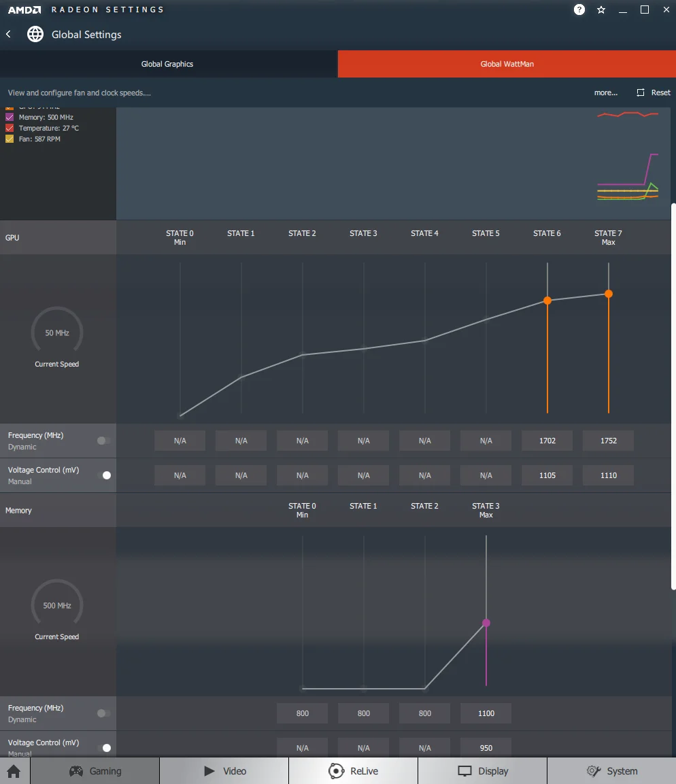Toggle GPU Voltage Control Manual switch
This screenshot has height=784, width=676.
point(104,475)
